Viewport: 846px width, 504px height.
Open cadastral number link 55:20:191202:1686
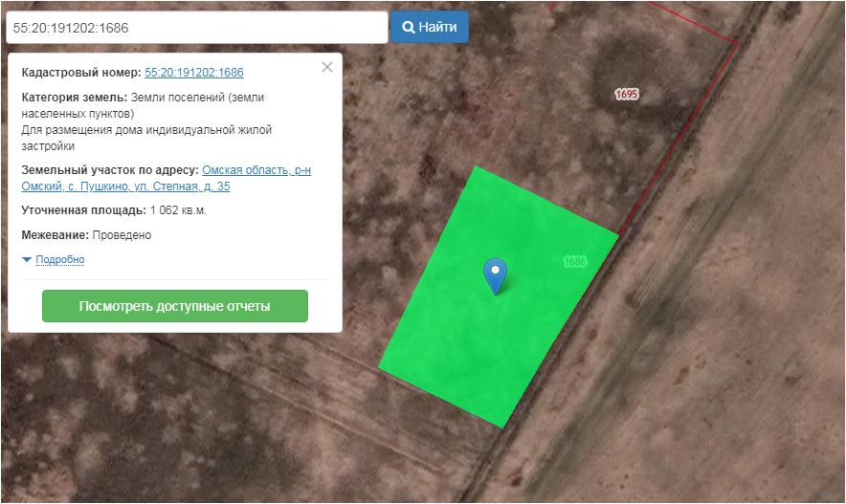(194, 73)
